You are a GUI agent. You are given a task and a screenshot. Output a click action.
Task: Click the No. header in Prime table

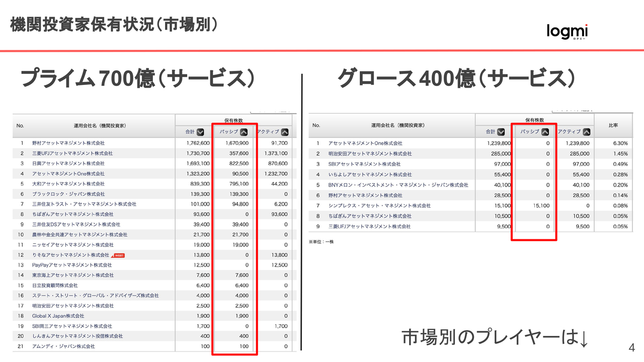tap(20, 125)
